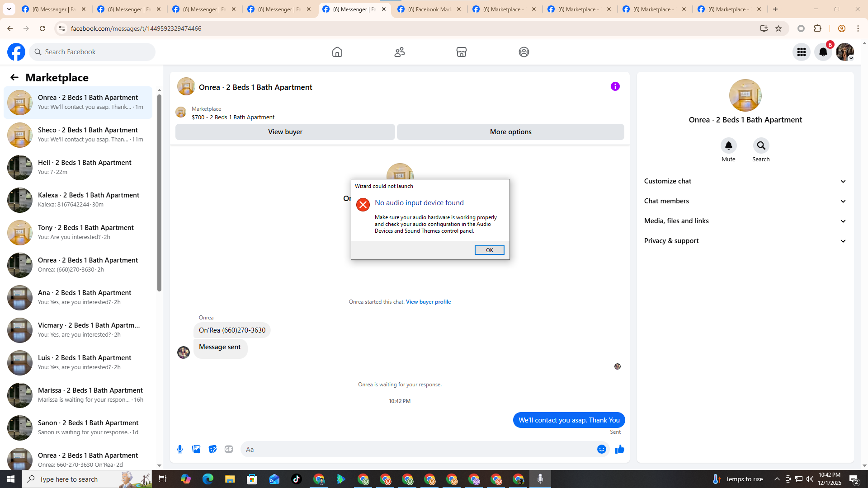Mute this conversation with bell icon
Screen dimensions: 868x488
[x=729, y=145]
